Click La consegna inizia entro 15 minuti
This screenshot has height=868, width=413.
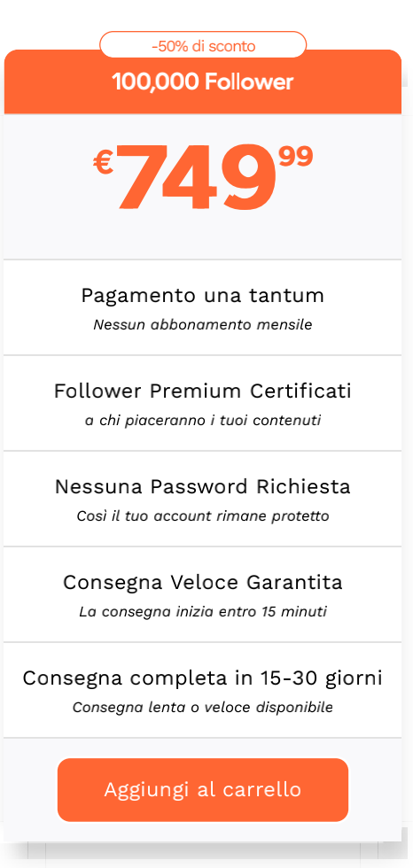[x=203, y=612]
